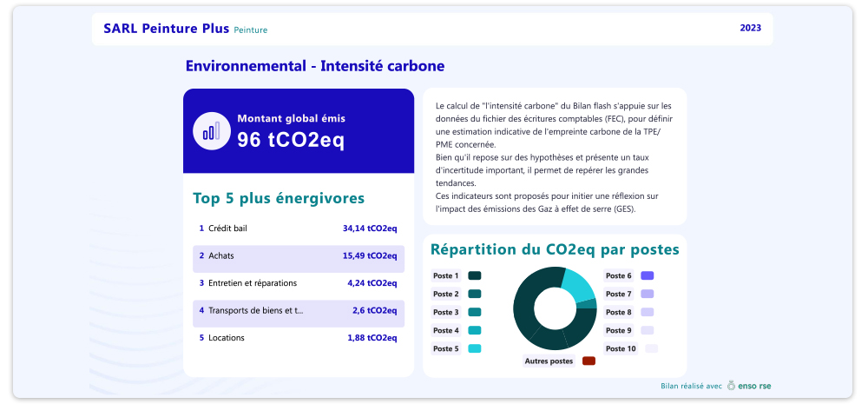Click the SARL Peinture Plus company title
868x404 pixels.
tap(166, 29)
